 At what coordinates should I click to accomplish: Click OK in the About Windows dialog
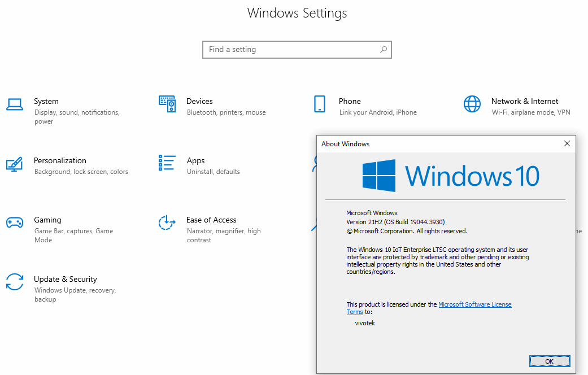[550, 361]
